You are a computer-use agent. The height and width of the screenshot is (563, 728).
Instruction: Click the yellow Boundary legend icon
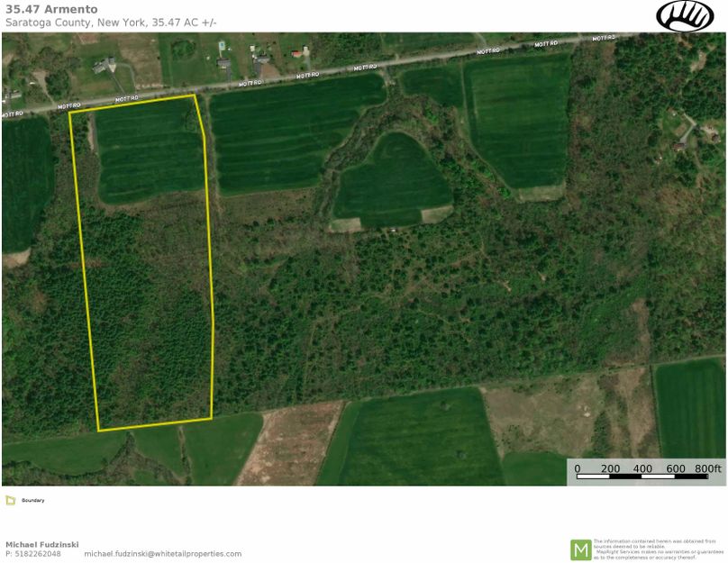pyautogui.click(x=10, y=500)
